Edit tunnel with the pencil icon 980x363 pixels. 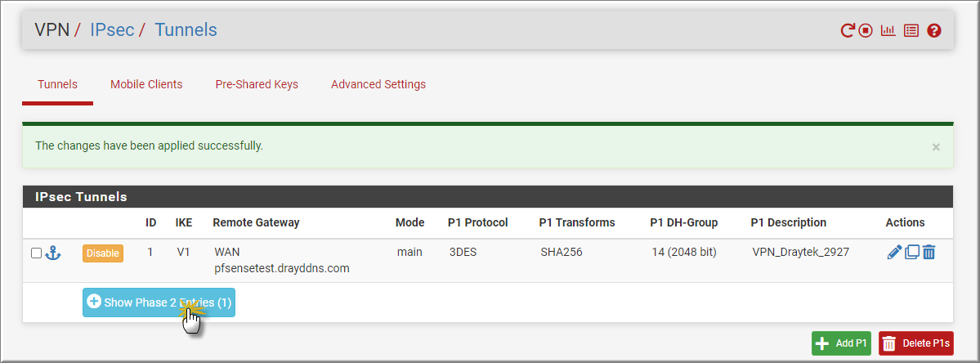894,253
